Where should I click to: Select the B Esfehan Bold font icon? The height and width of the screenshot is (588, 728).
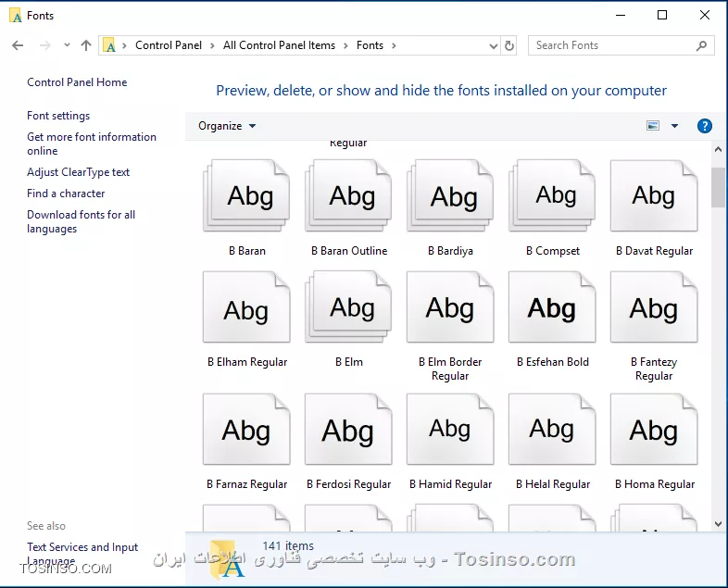[x=552, y=307]
